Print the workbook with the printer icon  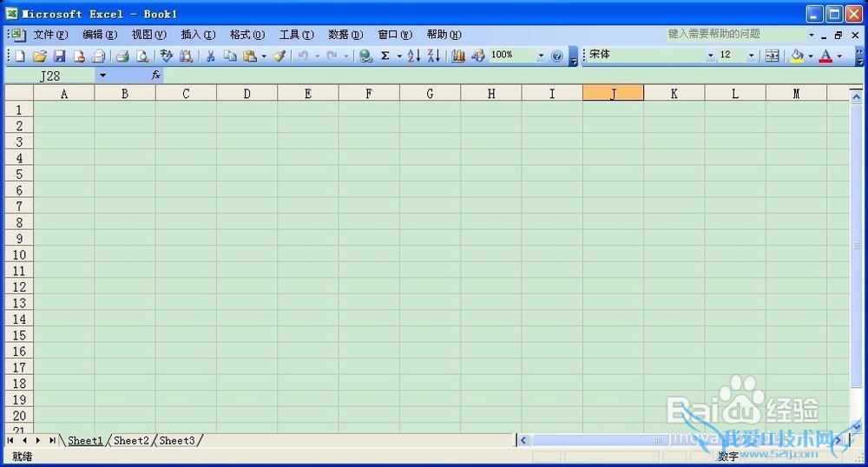tap(123, 56)
